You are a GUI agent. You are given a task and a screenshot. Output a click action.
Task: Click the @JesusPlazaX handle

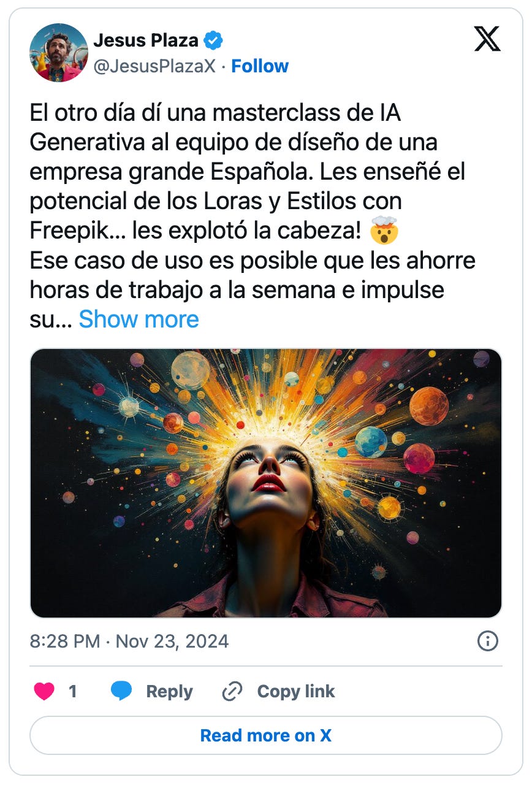[x=154, y=66]
